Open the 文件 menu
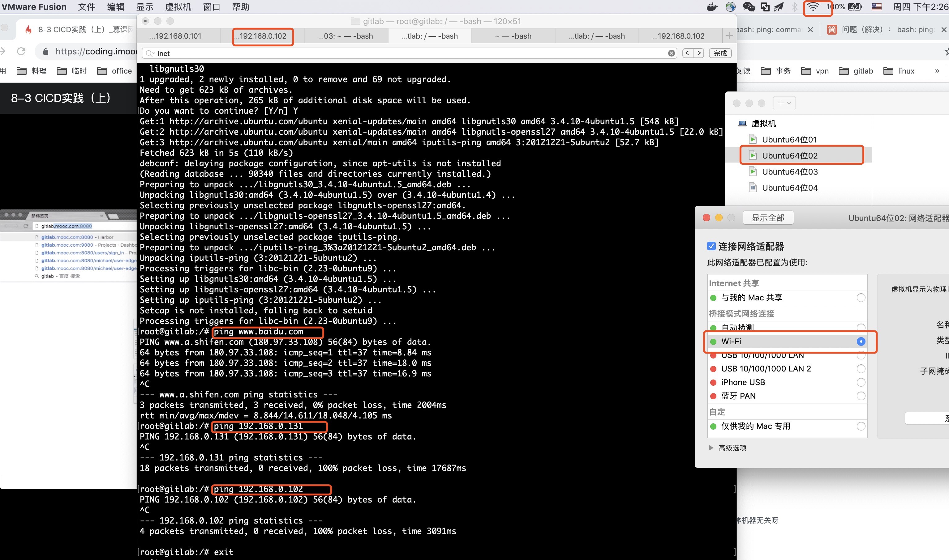 [x=87, y=7]
